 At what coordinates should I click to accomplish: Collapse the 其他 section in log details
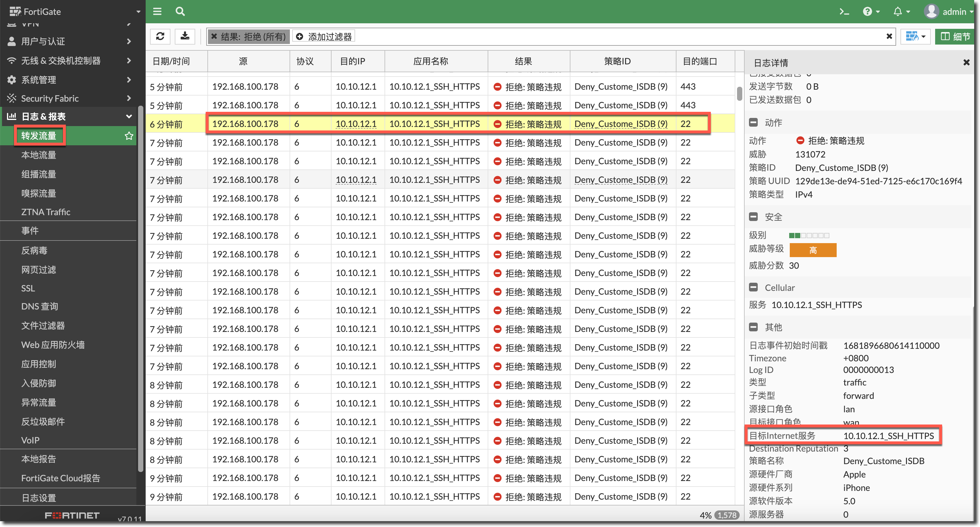(753, 327)
